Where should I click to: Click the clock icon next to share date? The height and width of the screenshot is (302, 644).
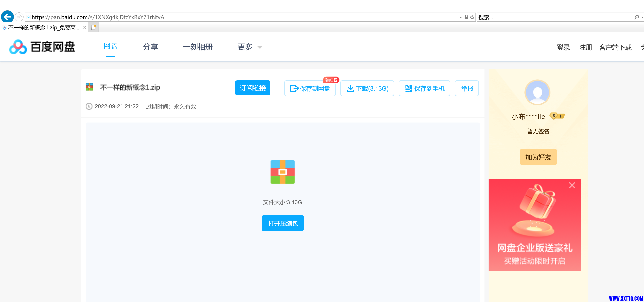click(89, 106)
